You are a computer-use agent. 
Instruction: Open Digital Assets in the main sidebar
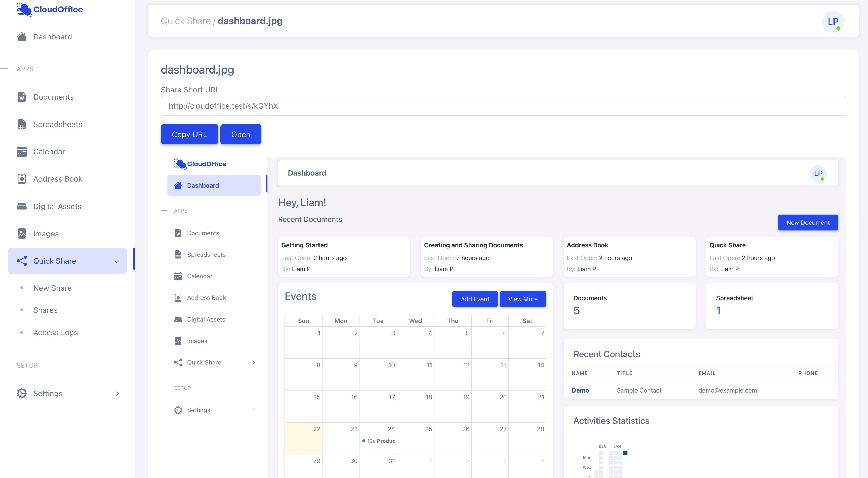coord(57,207)
